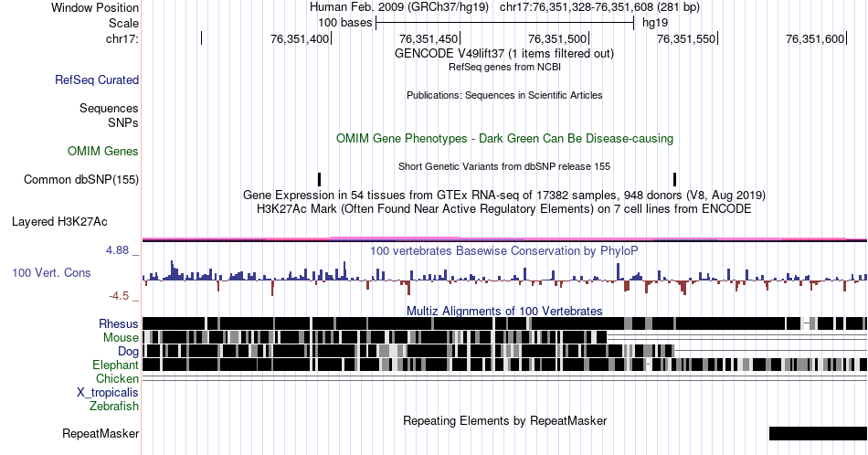Click the 76,351,500 ruler position
The image size is (868, 455).
click(x=557, y=38)
